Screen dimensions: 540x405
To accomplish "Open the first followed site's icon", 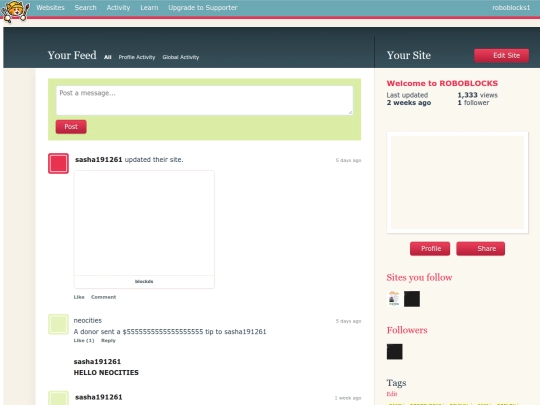I will [394, 299].
